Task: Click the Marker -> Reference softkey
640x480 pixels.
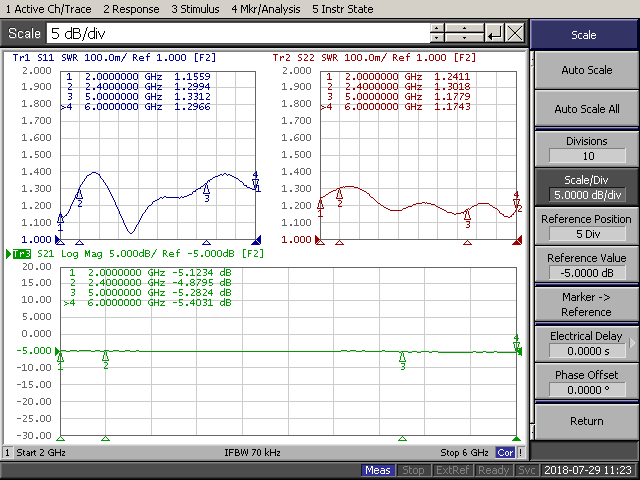Action: point(587,304)
